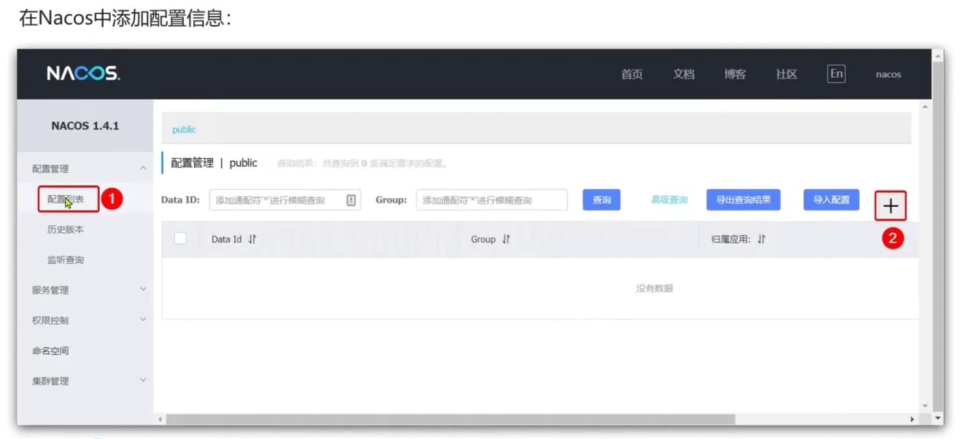
Task: Switch language with the En icon
Action: click(x=836, y=74)
